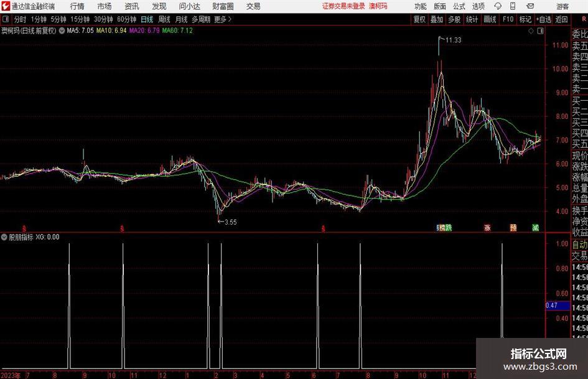Open the 多周期 multi-period view
This screenshot has height=379, width=588.
(x=201, y=19)
